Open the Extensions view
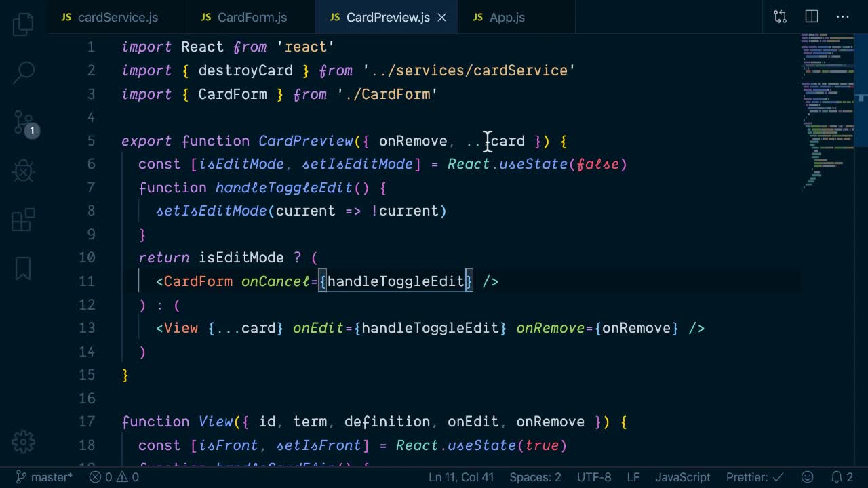 [x=23, y=220]
